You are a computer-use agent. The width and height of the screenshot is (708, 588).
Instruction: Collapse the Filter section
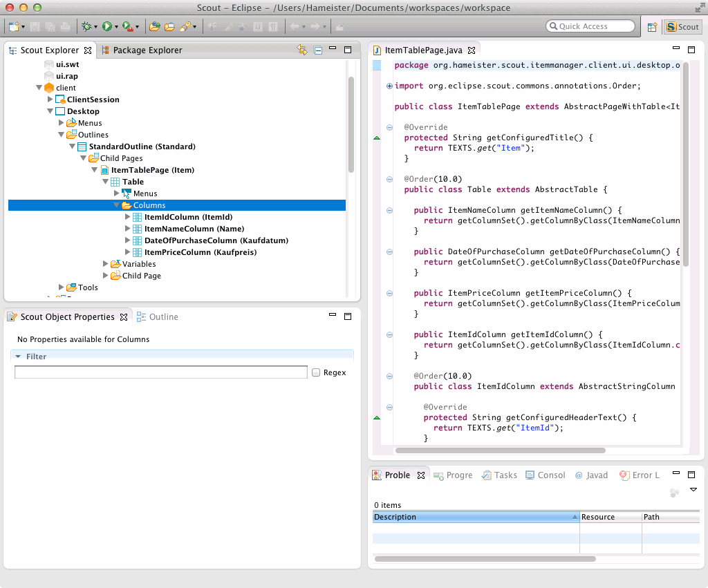[19, 357]
